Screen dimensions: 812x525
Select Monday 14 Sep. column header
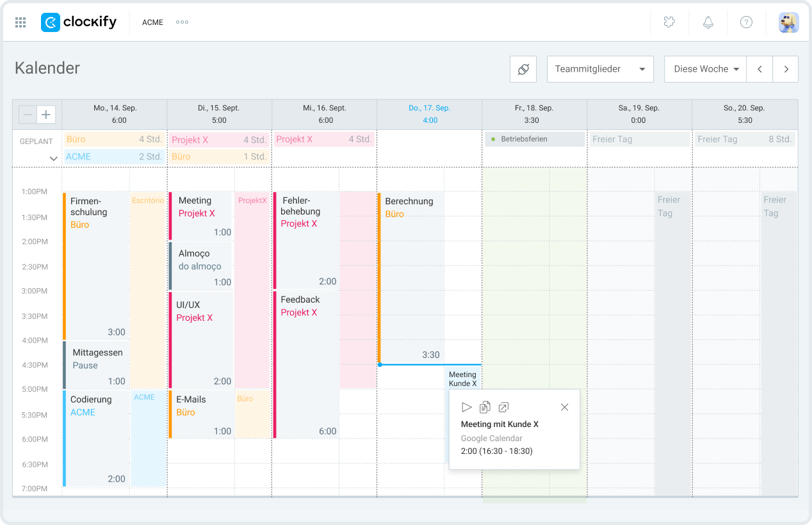pyautogui.click(x=115, y=114)
